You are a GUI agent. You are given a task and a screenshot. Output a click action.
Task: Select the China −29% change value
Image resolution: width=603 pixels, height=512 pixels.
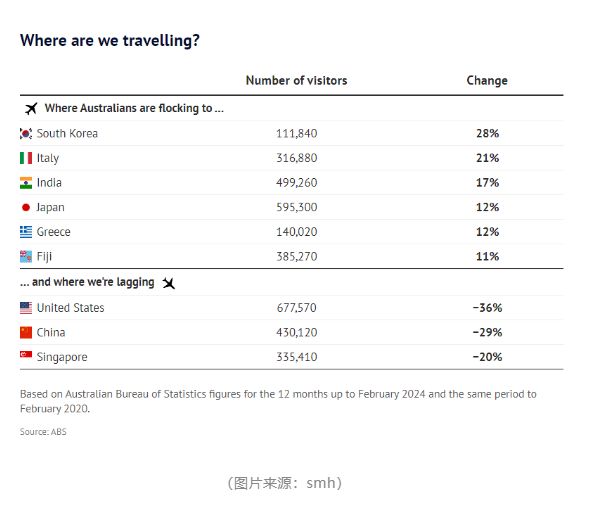tap(487, 332)
